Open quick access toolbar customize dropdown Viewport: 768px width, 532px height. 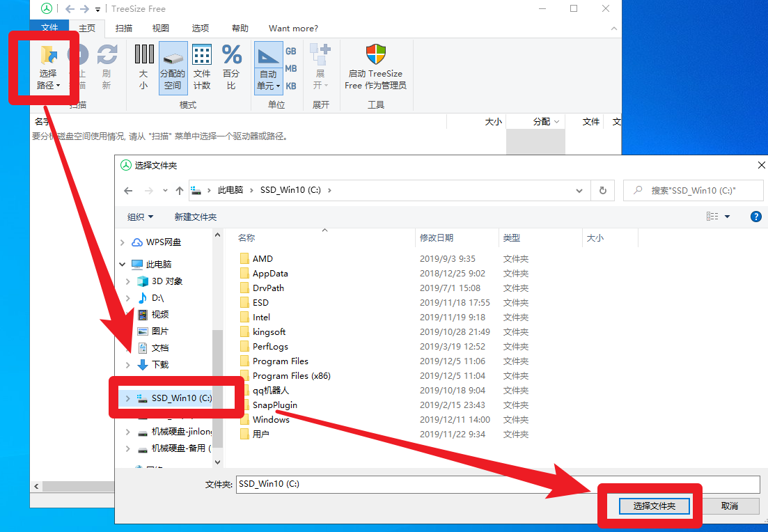point(98,9)
